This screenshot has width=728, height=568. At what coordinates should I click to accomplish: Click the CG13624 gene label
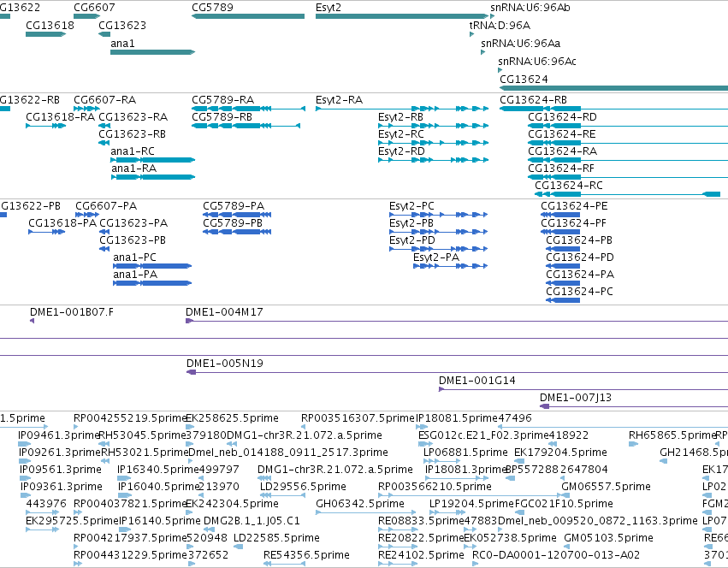(x=524, y=79)
